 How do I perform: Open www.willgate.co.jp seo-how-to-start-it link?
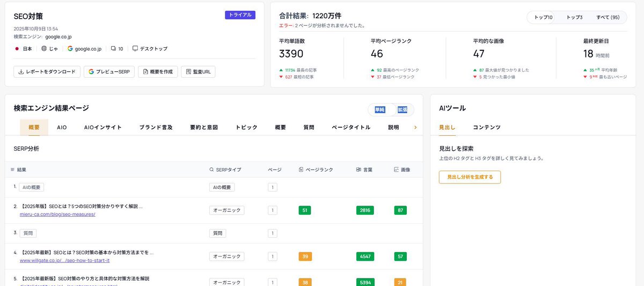[64, 260]
